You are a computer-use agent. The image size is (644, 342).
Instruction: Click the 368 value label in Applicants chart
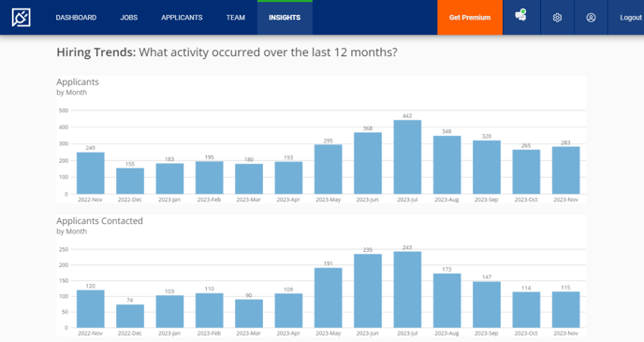368,128
